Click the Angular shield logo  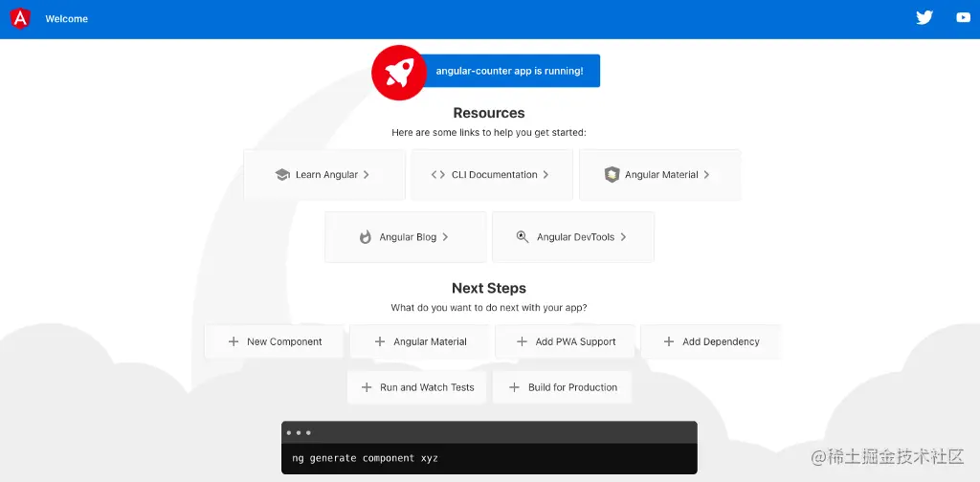(21, 19)
